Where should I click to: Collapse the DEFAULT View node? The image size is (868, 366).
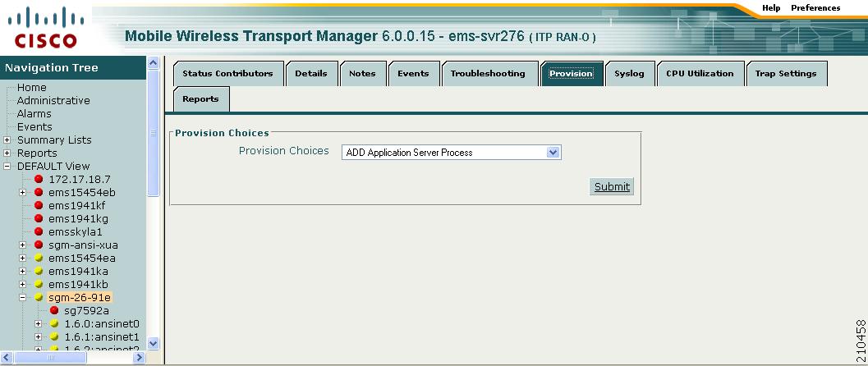pos(7,167)
